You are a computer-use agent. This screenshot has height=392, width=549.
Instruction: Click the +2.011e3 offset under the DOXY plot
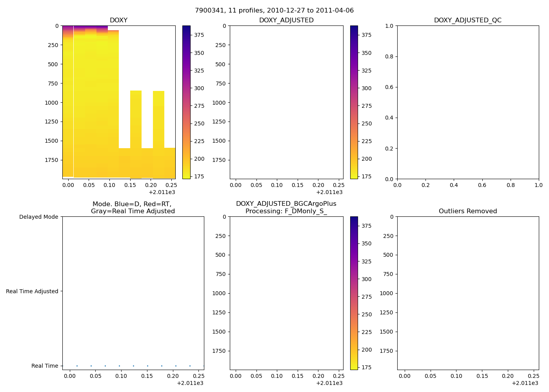click(162, 192)
